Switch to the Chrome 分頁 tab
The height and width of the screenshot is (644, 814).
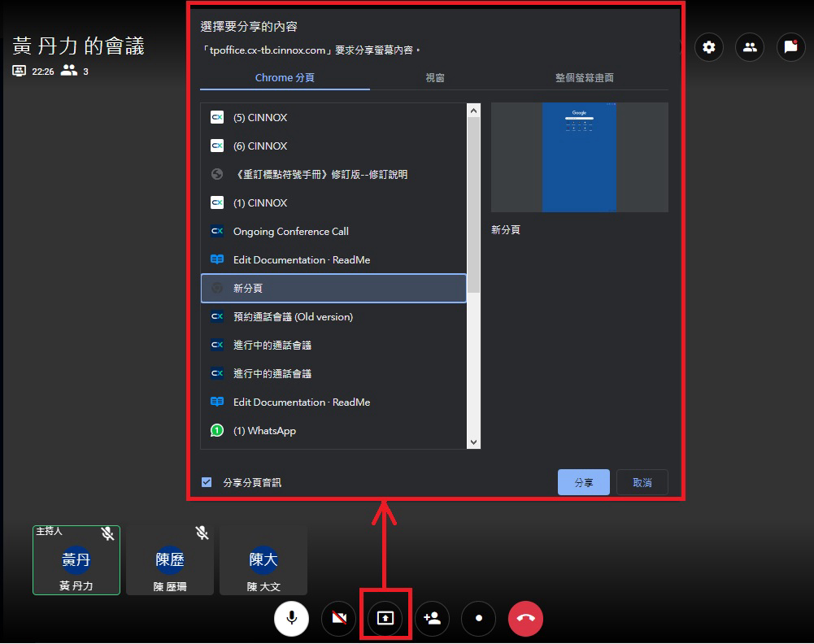(x=285, y=78)
